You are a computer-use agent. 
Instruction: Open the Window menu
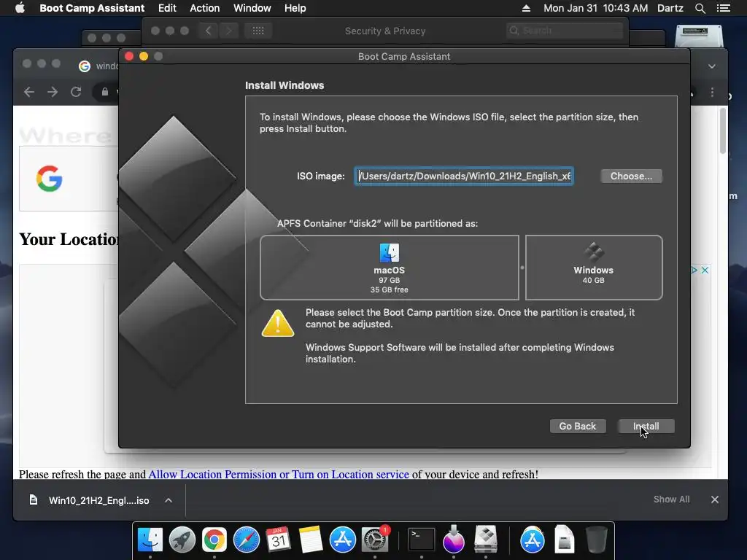click(x=252, y=8)
